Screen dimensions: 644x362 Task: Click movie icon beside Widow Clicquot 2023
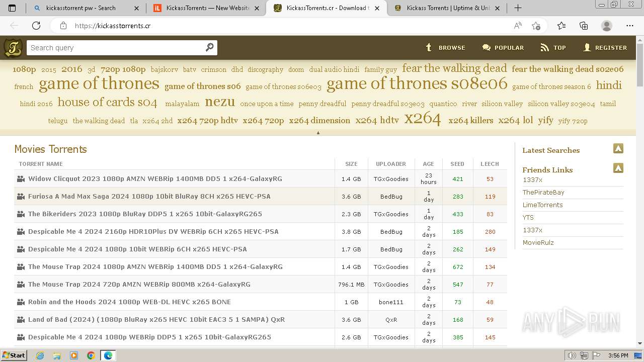click(x=21, y=178)
